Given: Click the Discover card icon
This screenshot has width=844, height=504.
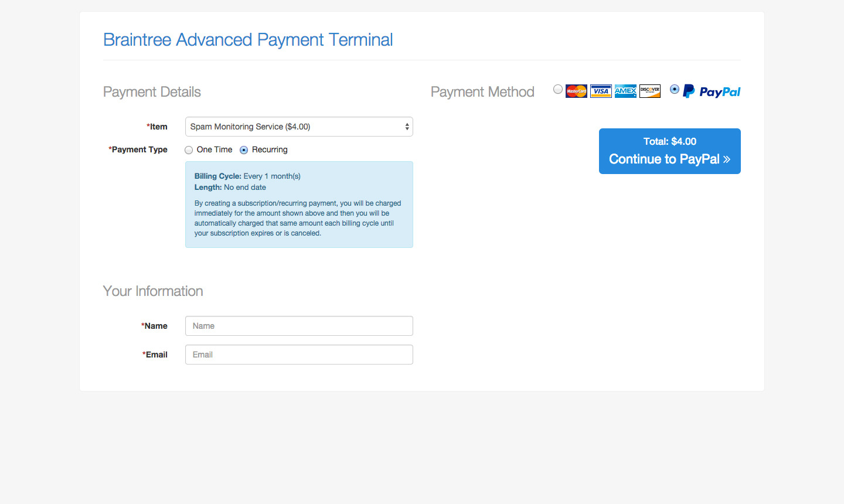Looking at the screenshot, I should click(x=650, y=91).
